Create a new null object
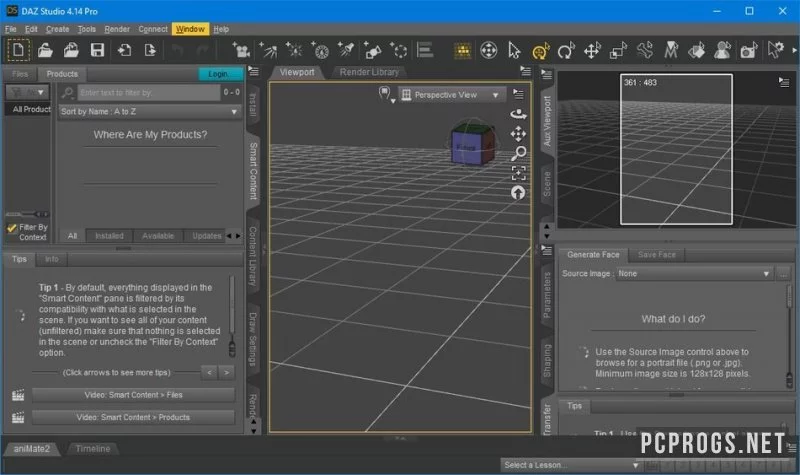Viewport: 800px width, 475px height. pos(399,50)
